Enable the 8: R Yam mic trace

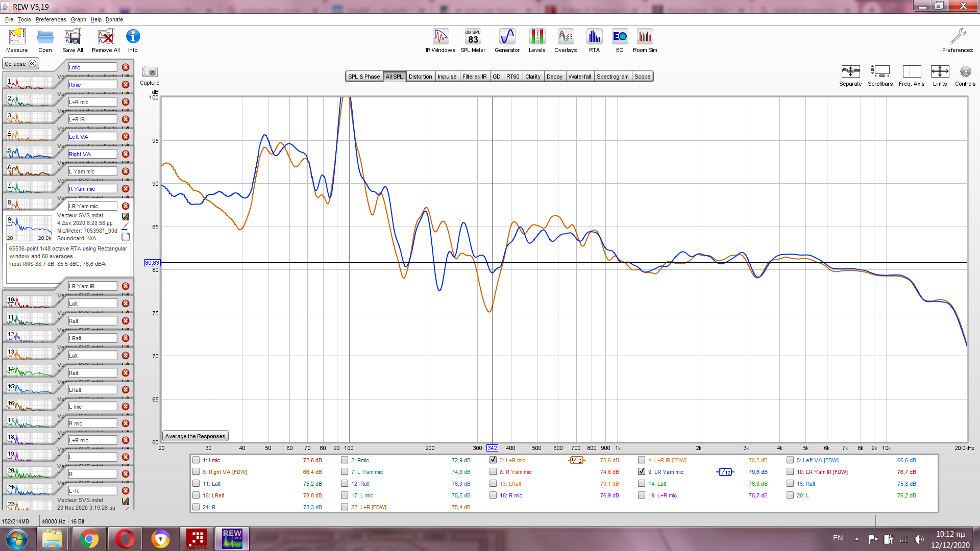pyautogui.click(x=493, y=472)
